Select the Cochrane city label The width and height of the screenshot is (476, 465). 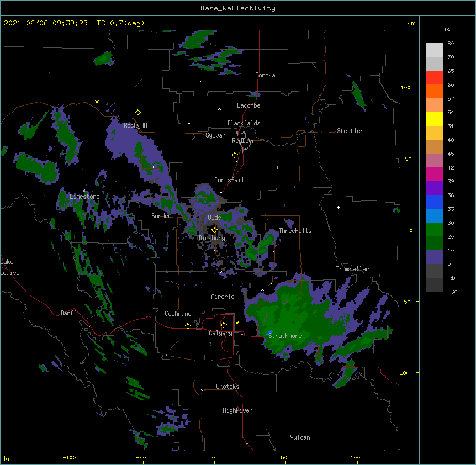point(178,314)
